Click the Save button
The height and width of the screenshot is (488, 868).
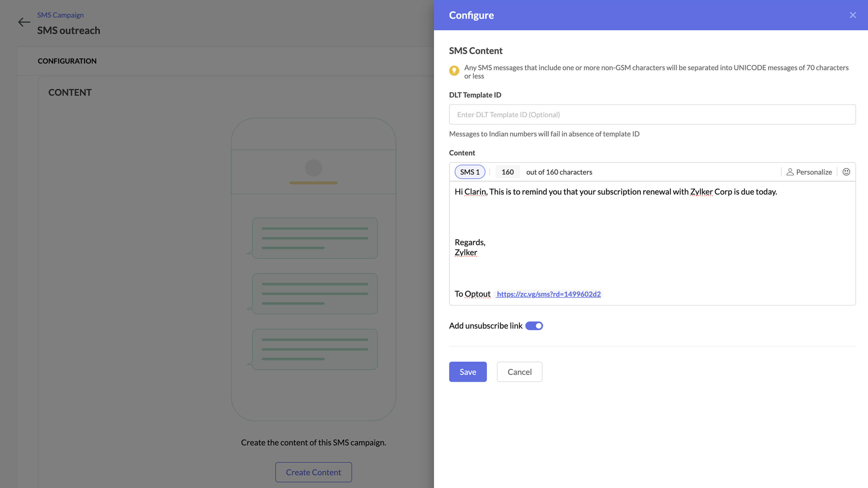tap(468, 372)
